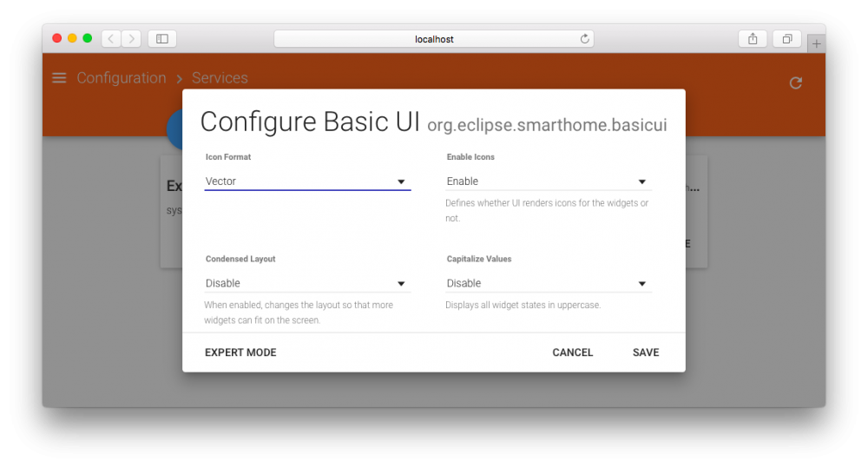The height and width of the screenshot is (468, 868).
Task: Open the Icon Format dropdown
Action: (x=307, y=181)
